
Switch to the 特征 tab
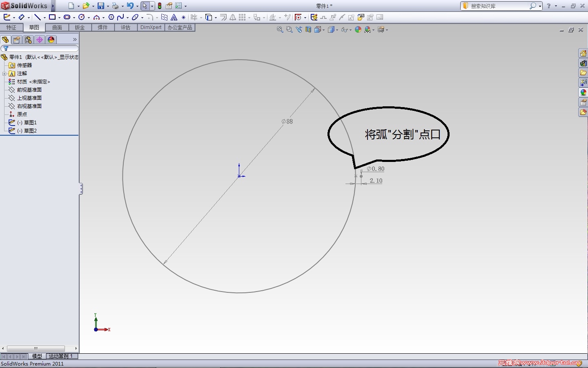pyautogui.click(x=11, y=27)
